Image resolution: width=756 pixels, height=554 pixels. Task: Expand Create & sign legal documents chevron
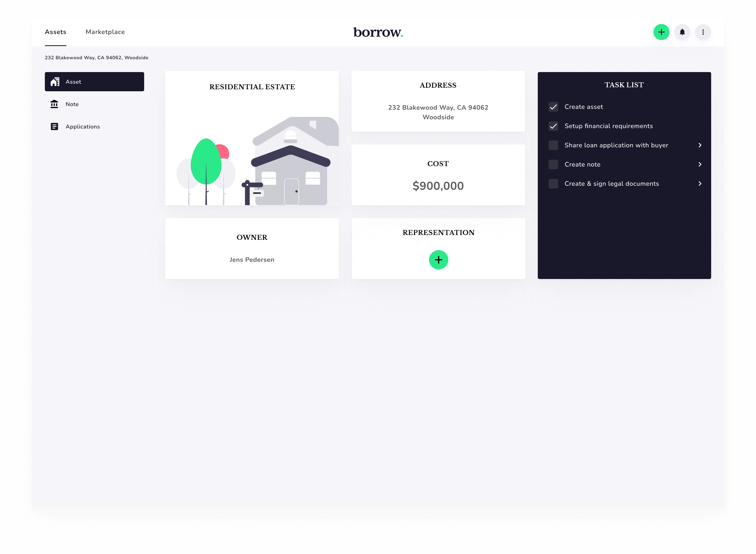tap(700, 184)
